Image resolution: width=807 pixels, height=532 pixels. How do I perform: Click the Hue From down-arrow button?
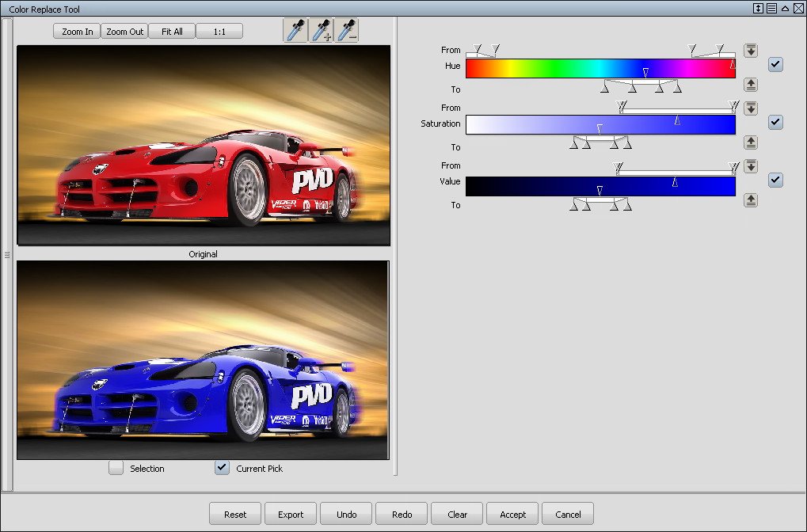(x=751, y=51)
